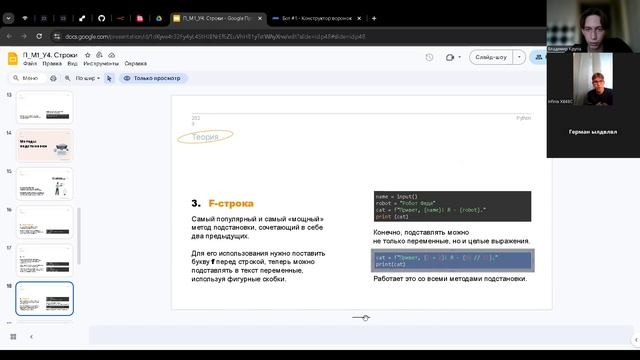Collapse the filmstrip with the arrow icon

click(31, 337)
